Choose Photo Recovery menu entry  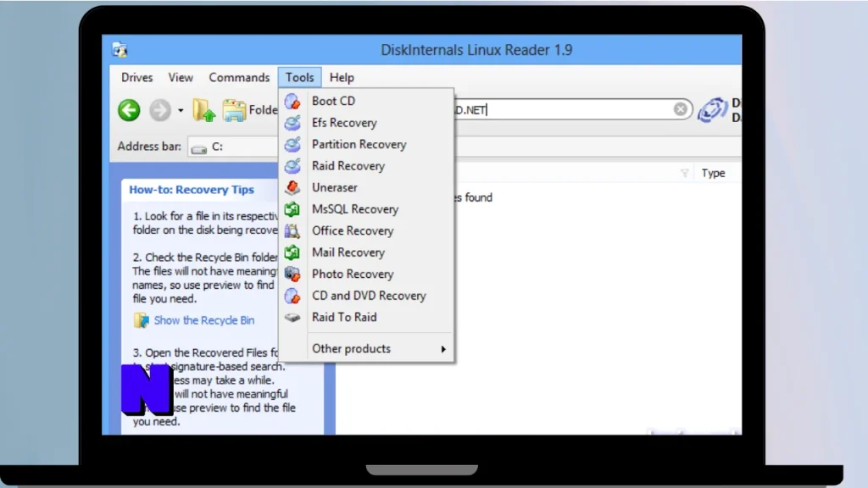[367, 274]
